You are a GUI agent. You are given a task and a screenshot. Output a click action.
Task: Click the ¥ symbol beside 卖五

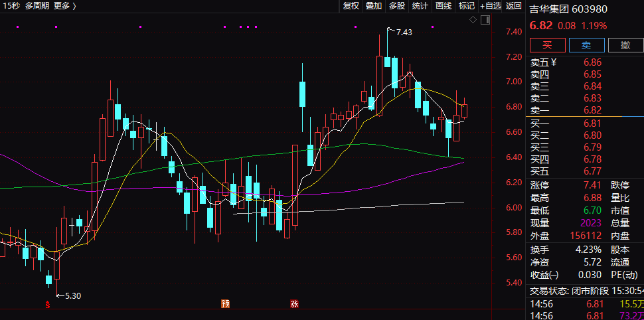(554, 62)
